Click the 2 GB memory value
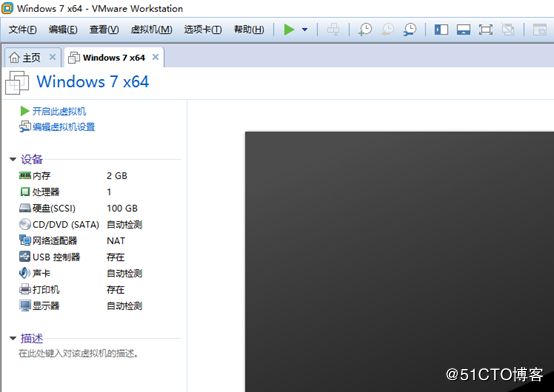This screenshot has height=392, width=554. click(117, 176)
